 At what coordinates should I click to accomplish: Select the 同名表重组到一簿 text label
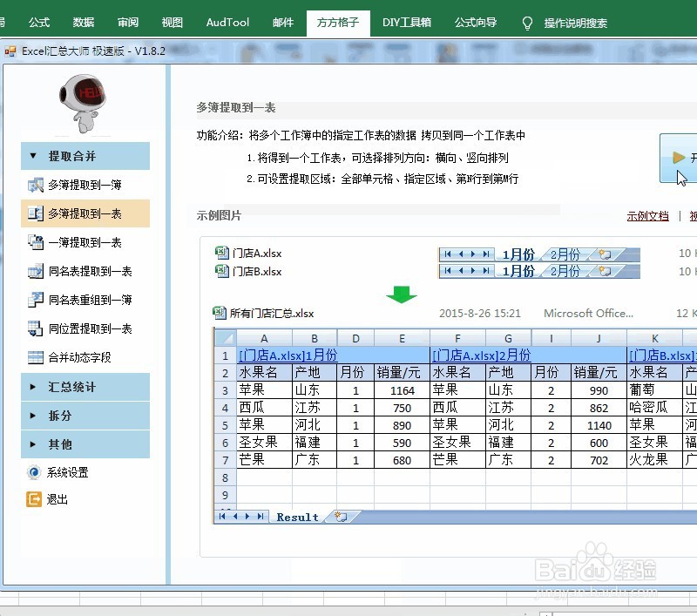[x=91, y=300]
